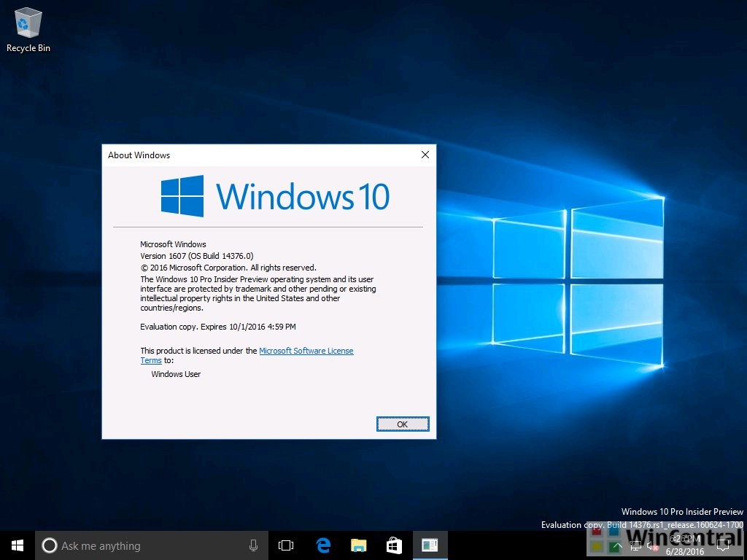The image size is (747, 560).
Task: Launch Microsoft Edge from taskbar
Action: 323,545
